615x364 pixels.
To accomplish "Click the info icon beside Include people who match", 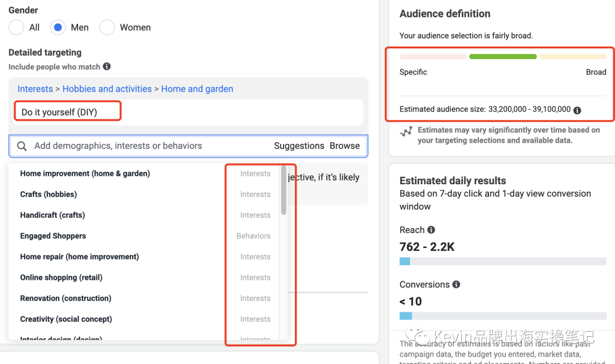I will click(x=107, y=67).
